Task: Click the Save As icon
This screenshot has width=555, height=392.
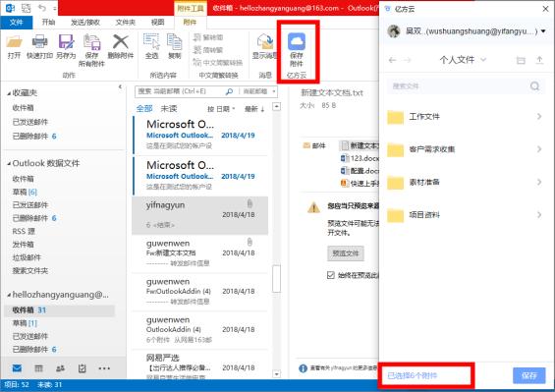Action: coord(66,42)
